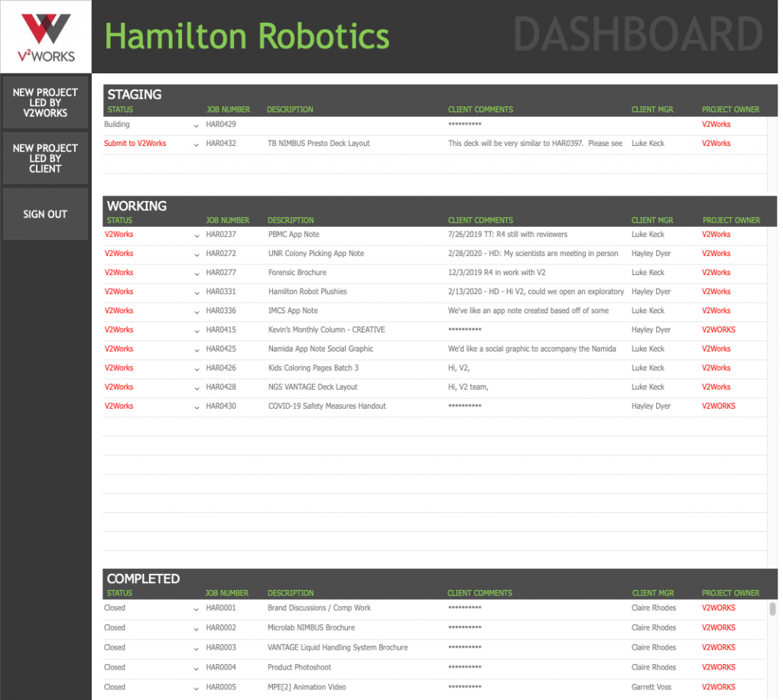Click the NEW PROJECT LED BY CLIENT button
Screen dimensions: 783x700
(x=45, y=158)
